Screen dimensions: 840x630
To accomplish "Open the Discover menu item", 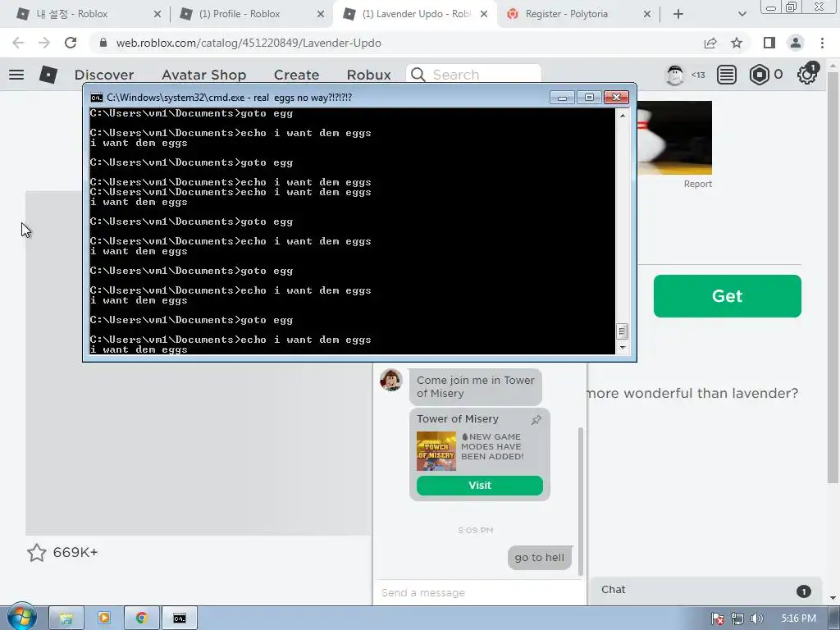I will pos(104,75).
